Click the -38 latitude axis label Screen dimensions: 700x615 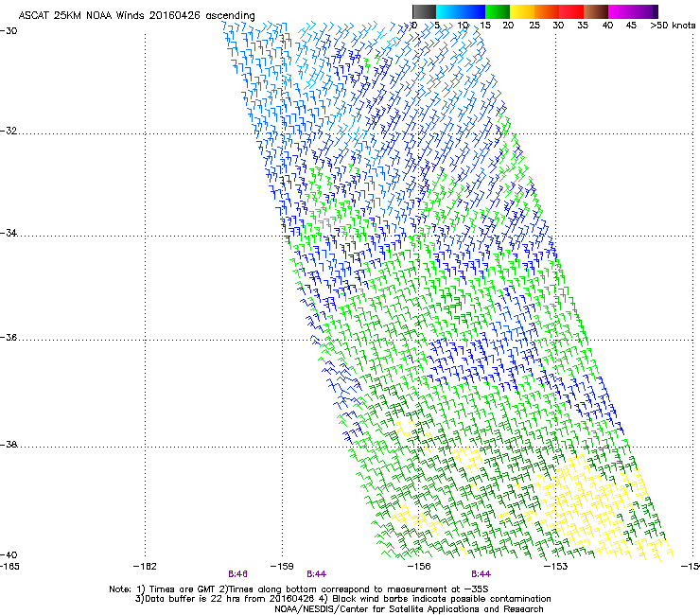[x=9, y=445]
